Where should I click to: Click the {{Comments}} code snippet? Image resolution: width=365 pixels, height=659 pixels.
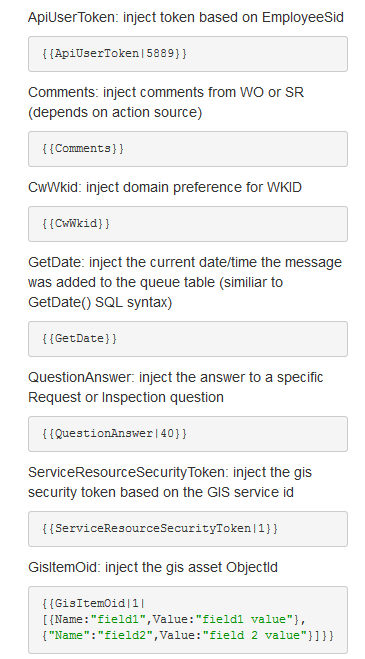pyautogui.click(x=188, y=149)
